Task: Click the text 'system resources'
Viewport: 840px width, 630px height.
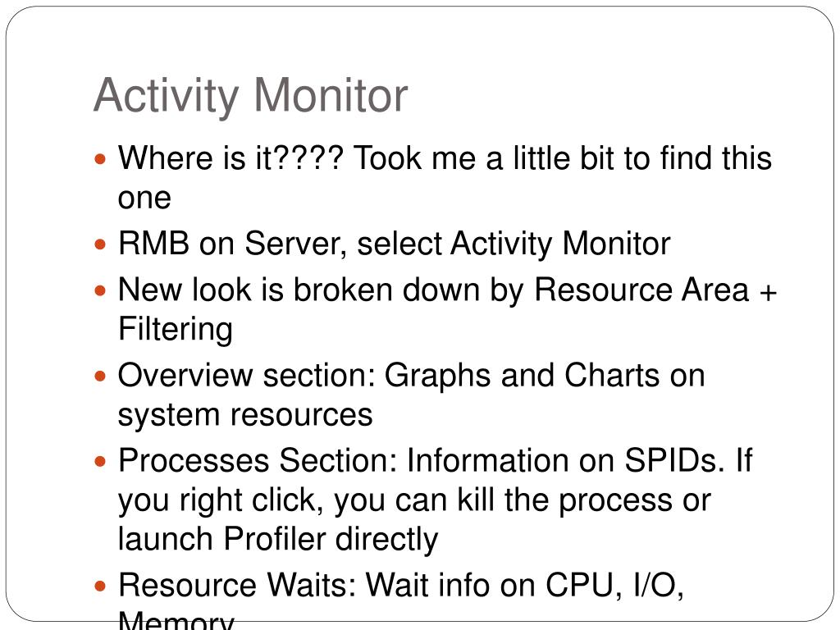Action: click(x=244, y=414)
